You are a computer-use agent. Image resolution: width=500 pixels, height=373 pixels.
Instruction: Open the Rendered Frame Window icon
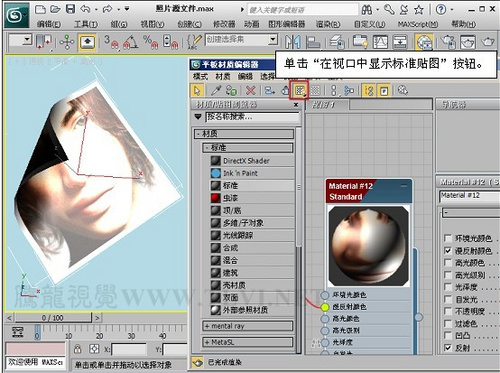[x=467, y=42]
